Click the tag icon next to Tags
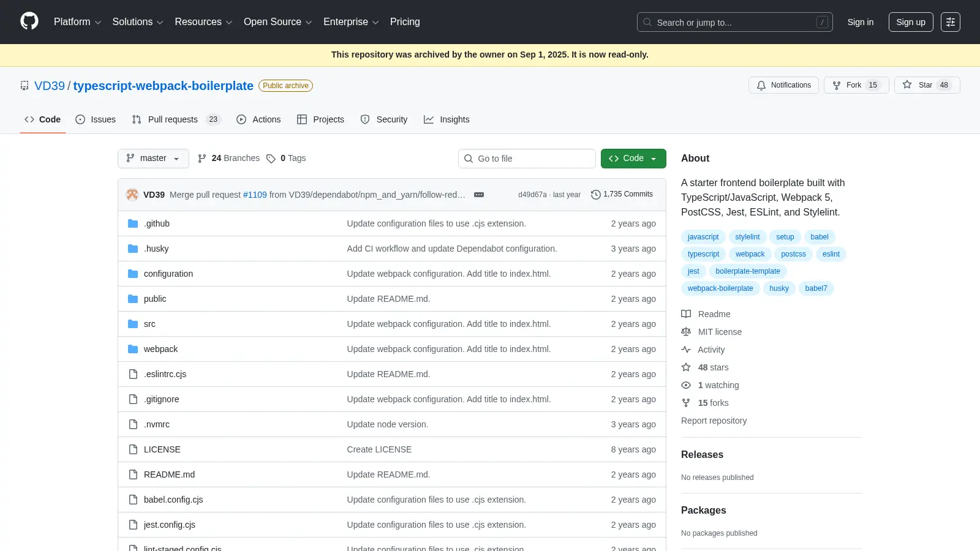The image size is (980, 551). pos(271,159)
